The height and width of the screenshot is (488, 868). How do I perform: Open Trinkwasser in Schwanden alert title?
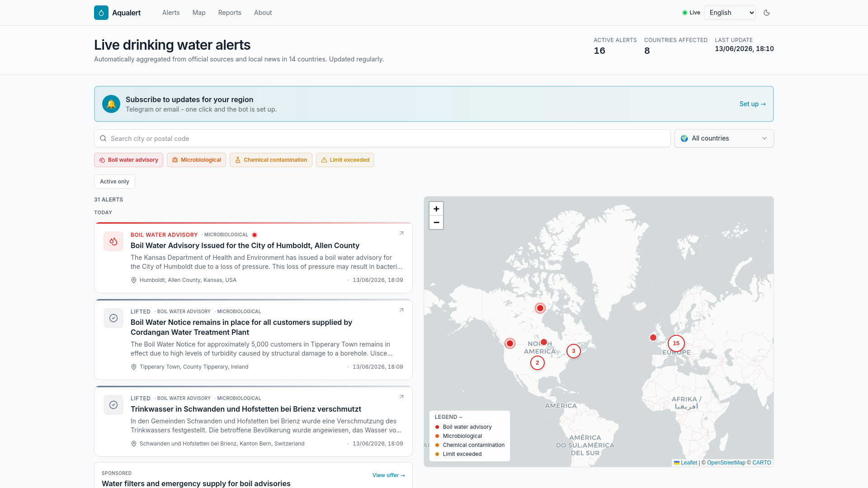(246, 409)
